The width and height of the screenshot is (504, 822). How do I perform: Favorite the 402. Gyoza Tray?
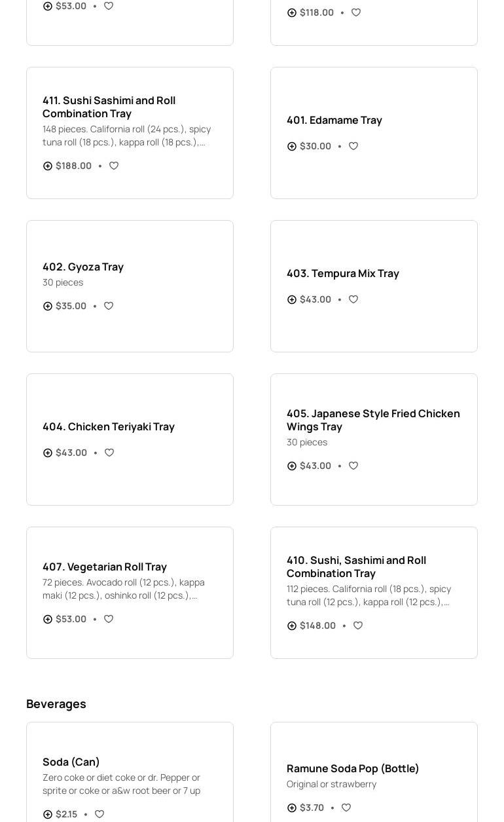[x=109, y=306]
